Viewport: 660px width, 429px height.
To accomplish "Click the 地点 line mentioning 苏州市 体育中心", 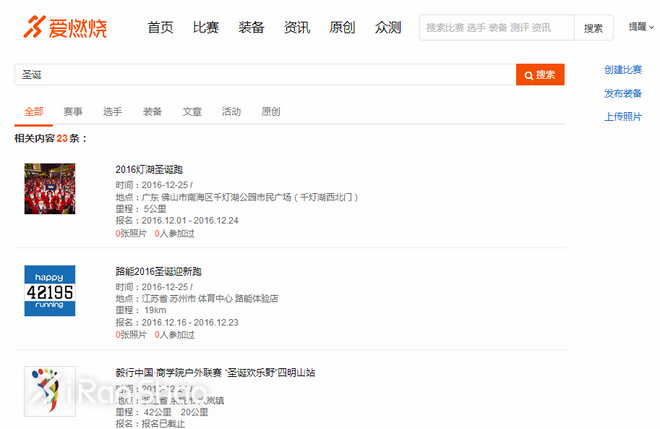I will click(x=197, y=298).
